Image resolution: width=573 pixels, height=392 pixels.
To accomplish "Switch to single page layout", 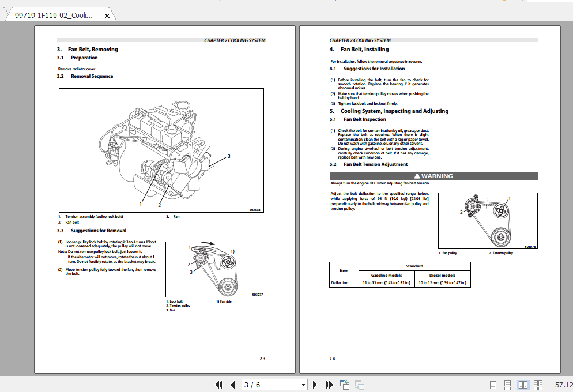I will [493, 385].
